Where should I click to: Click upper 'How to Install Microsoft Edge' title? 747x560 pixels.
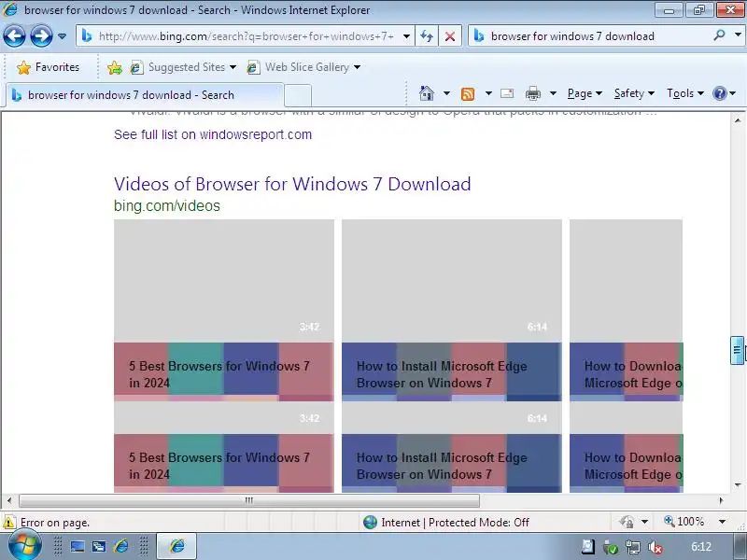tap(442, 374)
